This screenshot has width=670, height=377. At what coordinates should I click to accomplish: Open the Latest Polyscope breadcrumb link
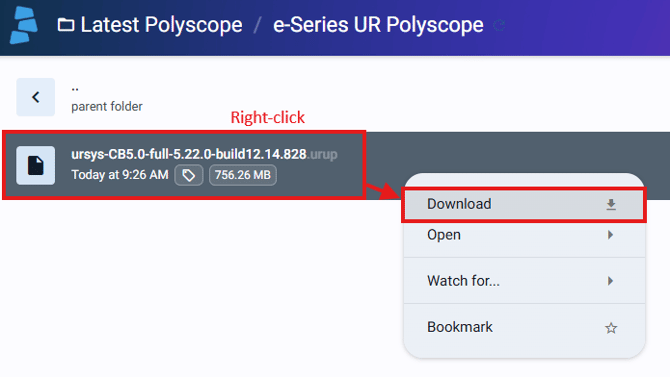click(161, 25)
